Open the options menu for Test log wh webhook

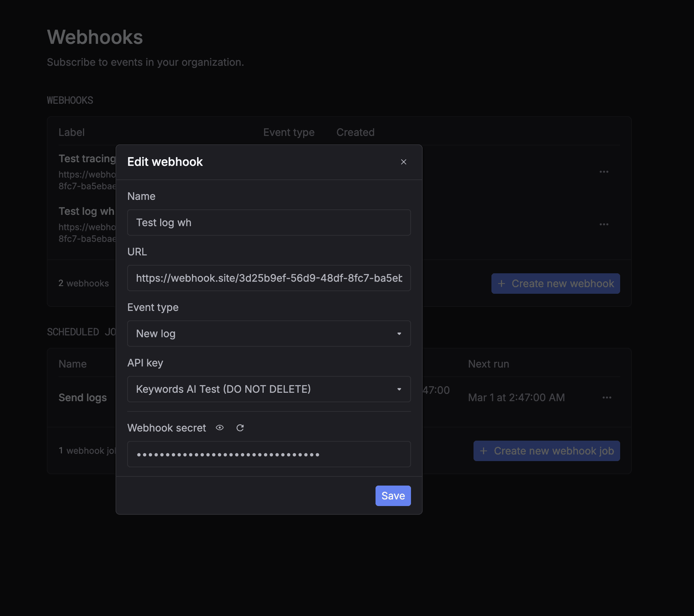(x=604, y=224)
